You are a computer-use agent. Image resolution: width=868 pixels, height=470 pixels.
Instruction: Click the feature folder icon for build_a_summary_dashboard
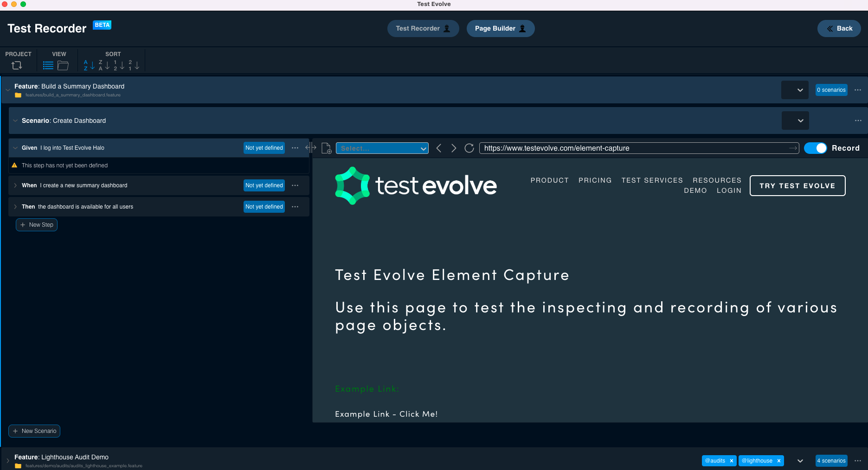18,95
